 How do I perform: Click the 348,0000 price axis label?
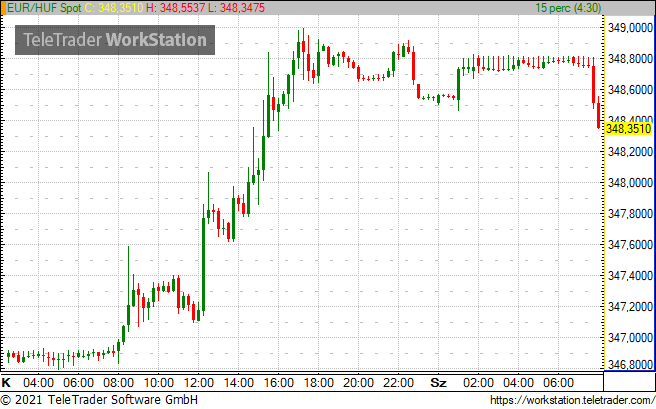click(x=630, y=182)
